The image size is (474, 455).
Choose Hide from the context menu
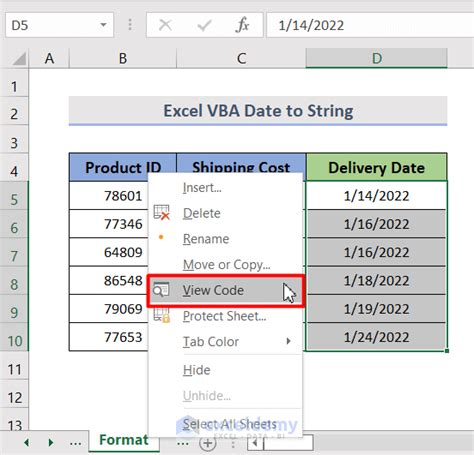197,370
